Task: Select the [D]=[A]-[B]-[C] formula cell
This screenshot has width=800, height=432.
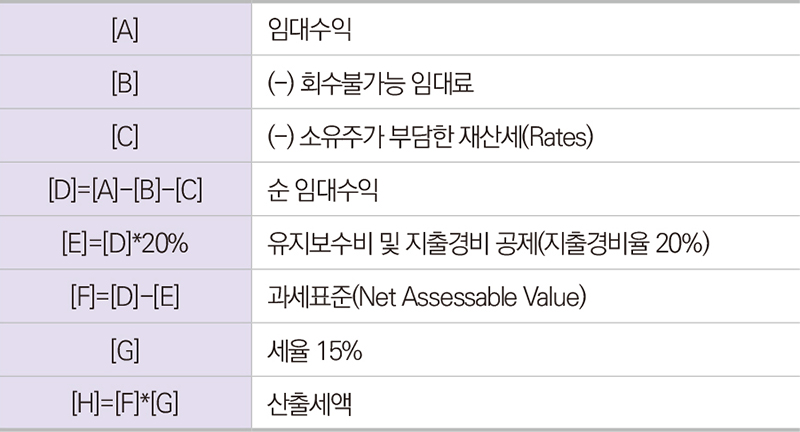Action: pyautogui.click(x=126, y=189)
